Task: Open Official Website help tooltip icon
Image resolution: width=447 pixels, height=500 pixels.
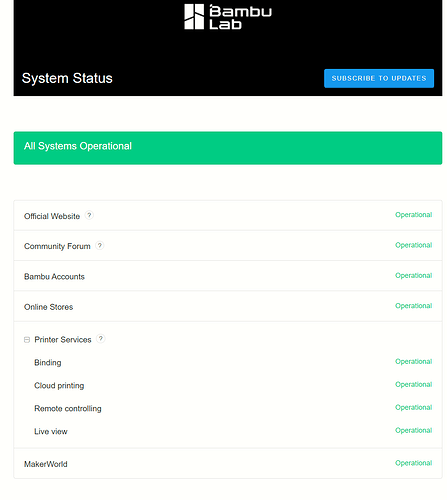Action: pyautogui.click(x=89, y=215)
